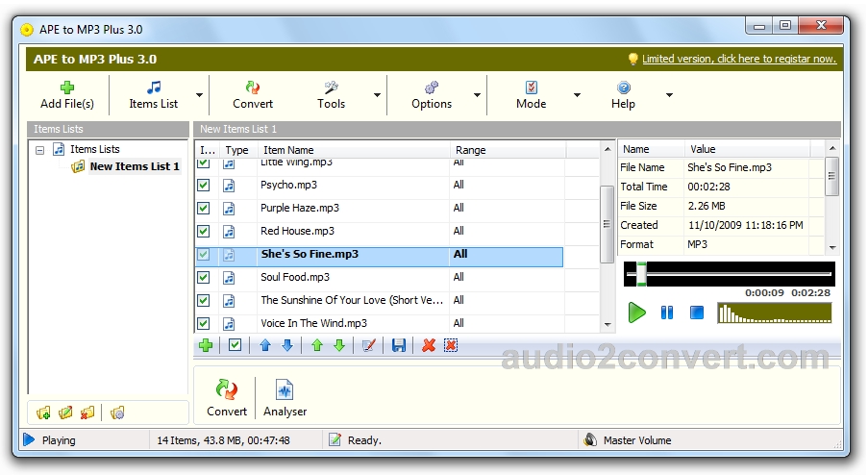Viewport: 868px width, 475px height.
Task: Open the Items List toolbar button
Action: pyautogui.click(x=154, y=95)
